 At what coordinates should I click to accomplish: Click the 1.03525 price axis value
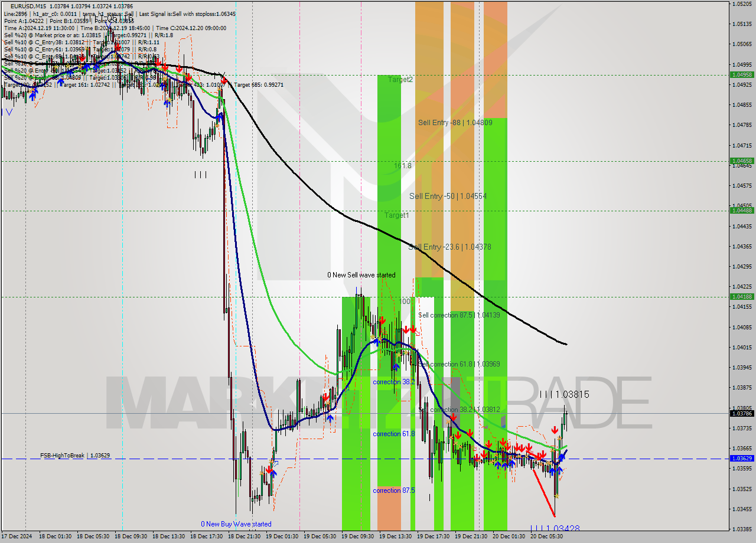click(x=742, y=489)
